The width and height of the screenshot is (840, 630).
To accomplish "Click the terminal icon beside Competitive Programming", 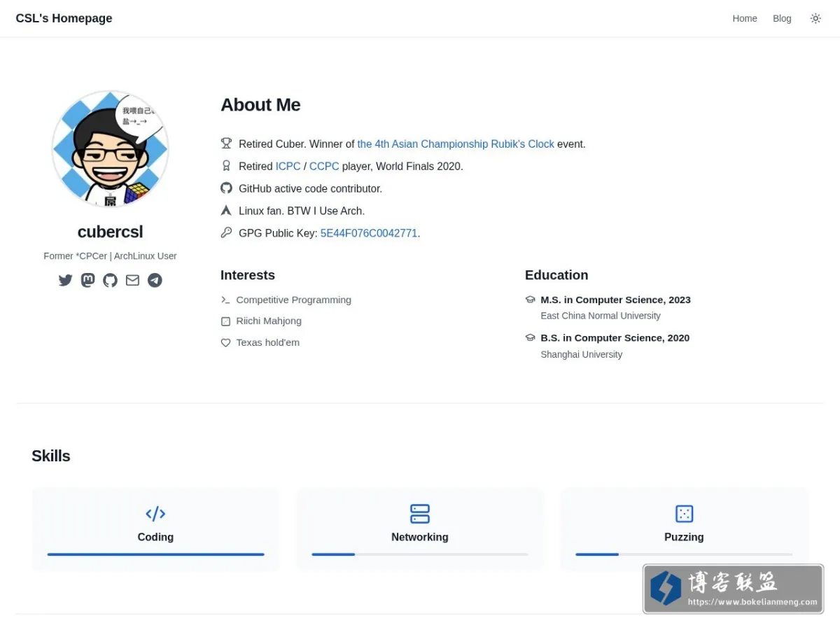I will tap(225, 300).
